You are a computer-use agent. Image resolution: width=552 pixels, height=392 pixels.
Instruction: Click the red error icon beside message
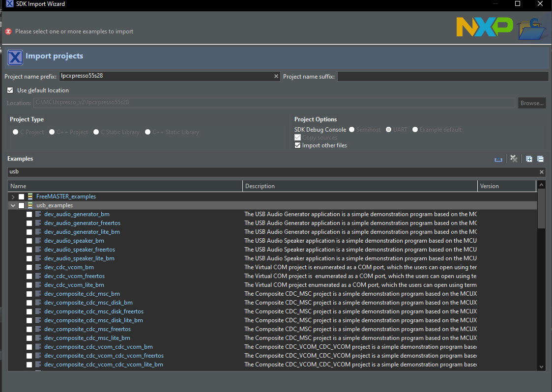pos(8,31)
